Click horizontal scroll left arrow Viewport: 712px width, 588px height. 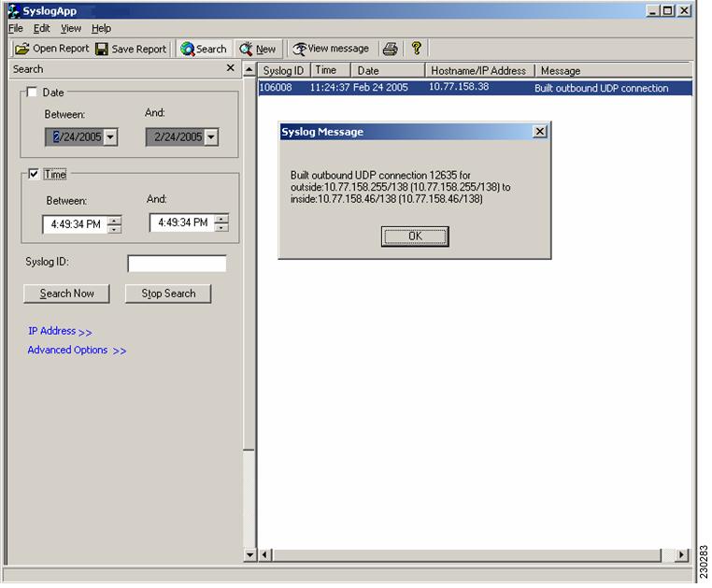point(265,555)
